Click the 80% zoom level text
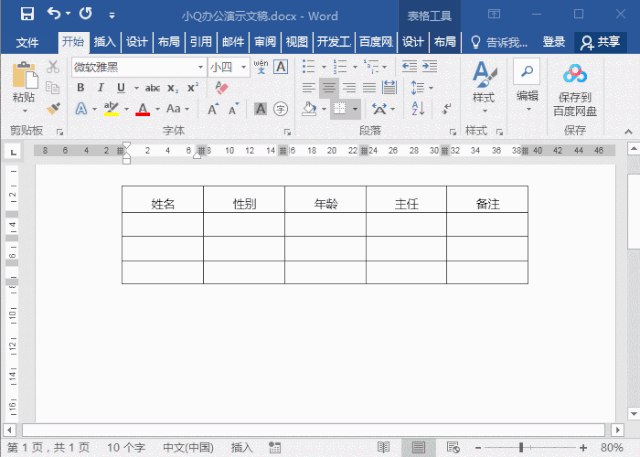This screenshot has height=457, width=640. [612, 448]
